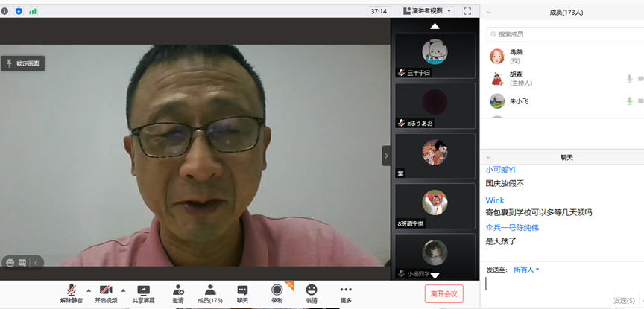Start recording with the 录制 icon
The image size is (644, 309).
[x=277, y=290]
